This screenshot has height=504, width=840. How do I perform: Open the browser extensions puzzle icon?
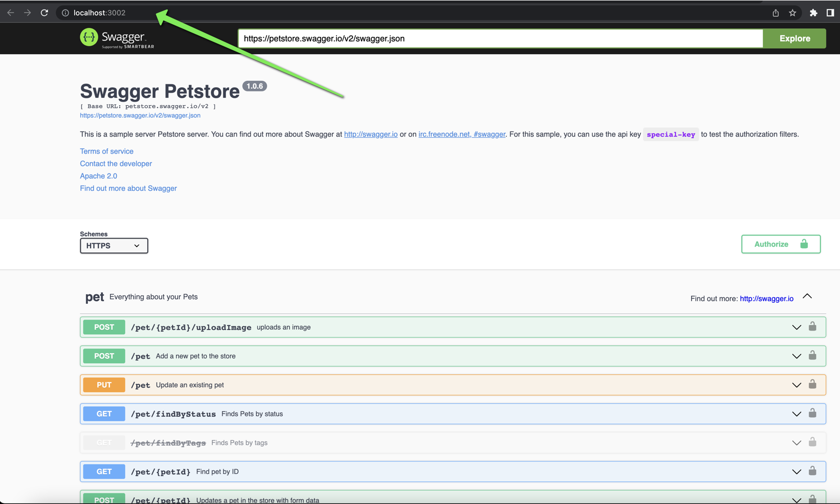point(813,13)
